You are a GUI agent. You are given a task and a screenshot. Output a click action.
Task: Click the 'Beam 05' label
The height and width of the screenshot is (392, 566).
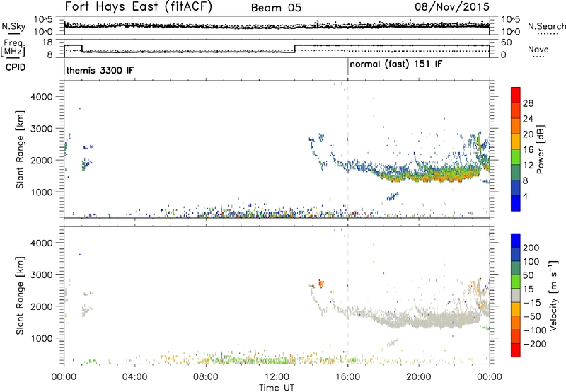[x=276, y=8]
